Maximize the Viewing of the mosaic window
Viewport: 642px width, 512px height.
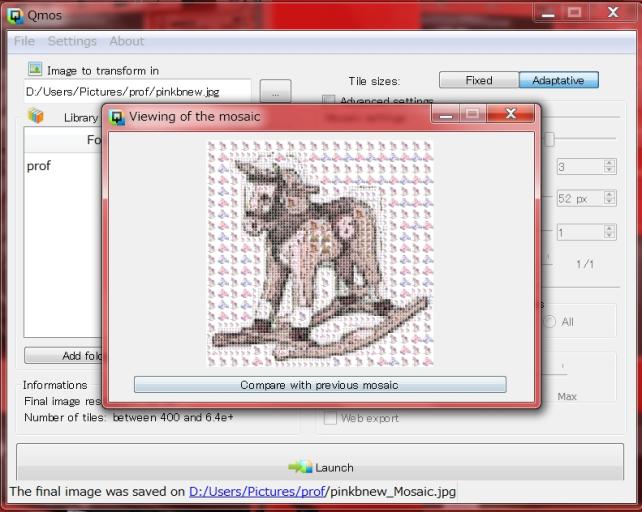pos(473,113)
